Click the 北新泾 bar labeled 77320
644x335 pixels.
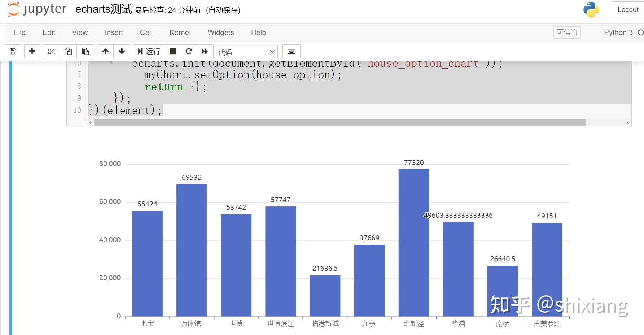tap(414, 243)
